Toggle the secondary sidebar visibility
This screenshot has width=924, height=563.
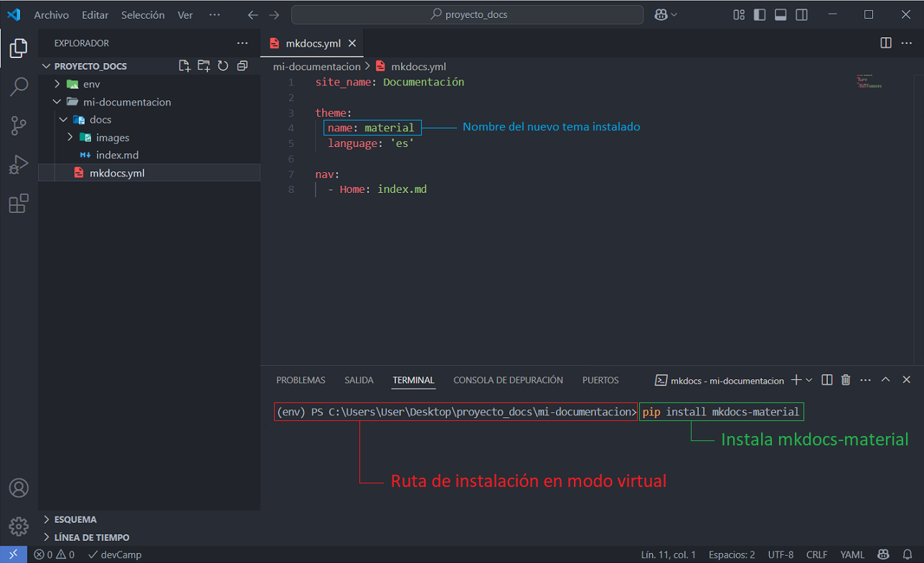pos(801,15)
